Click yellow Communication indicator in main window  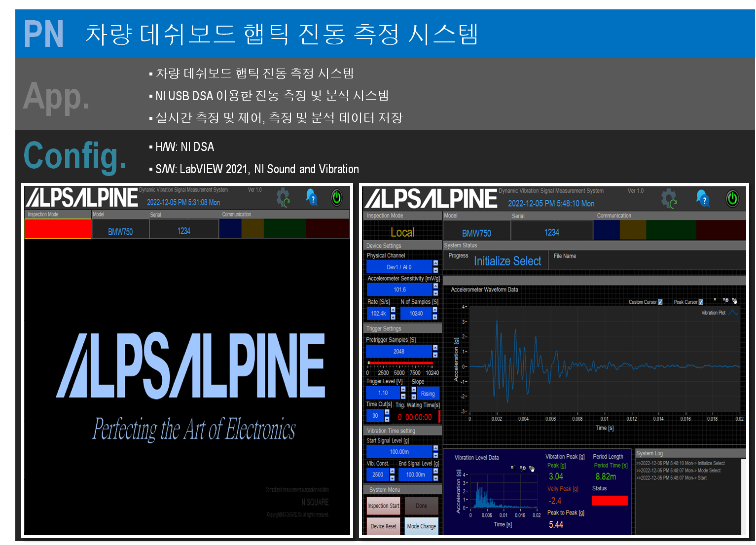tap(633, 230)
